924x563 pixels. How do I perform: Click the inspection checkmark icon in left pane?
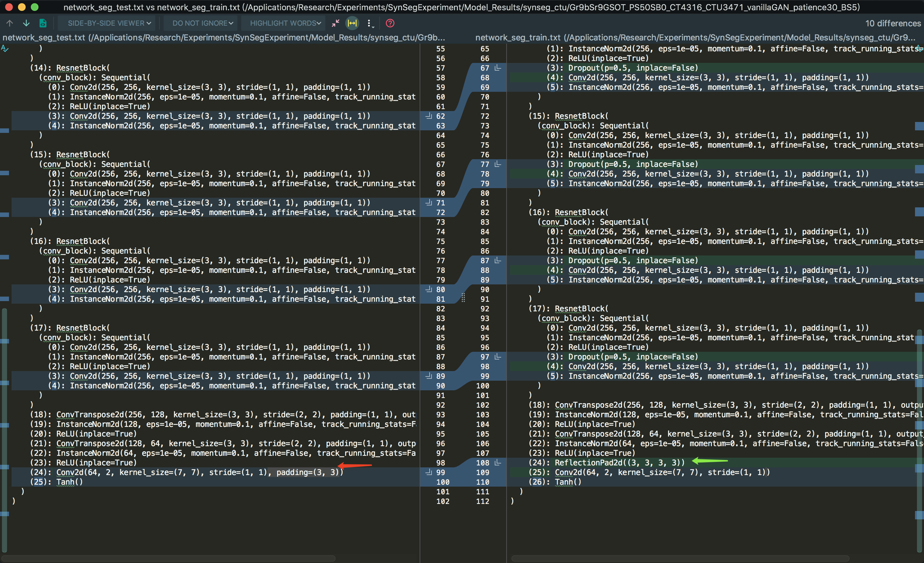click(x=5, y=48)
